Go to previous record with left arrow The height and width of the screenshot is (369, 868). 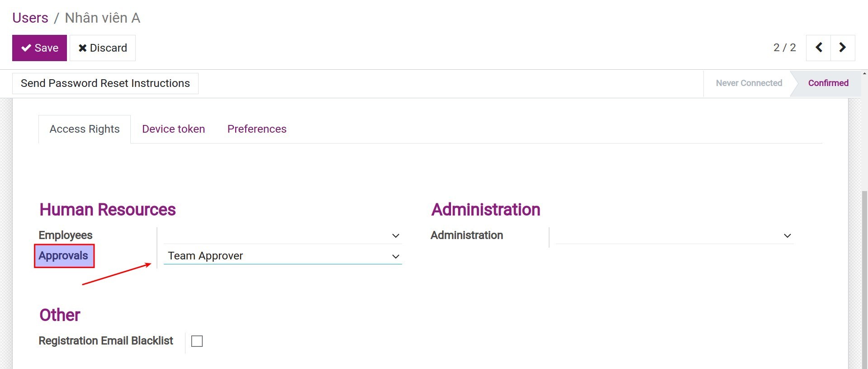pos(818,47)
